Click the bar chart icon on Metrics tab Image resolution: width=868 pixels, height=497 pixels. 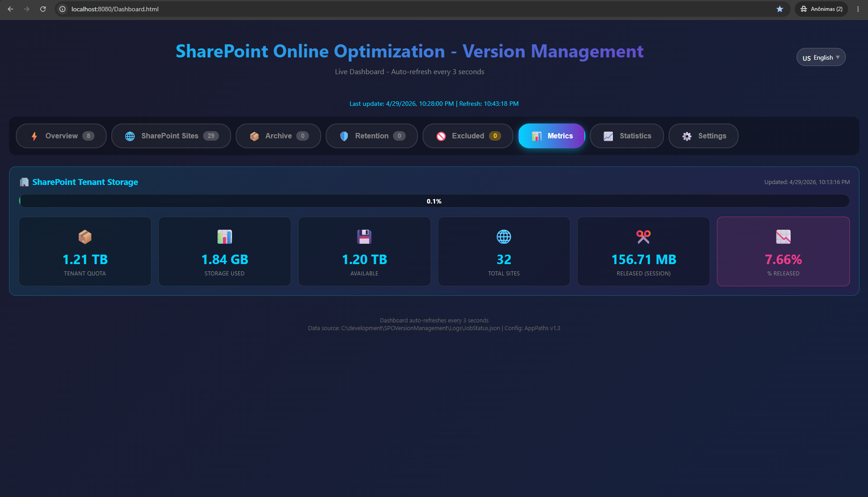536,136
